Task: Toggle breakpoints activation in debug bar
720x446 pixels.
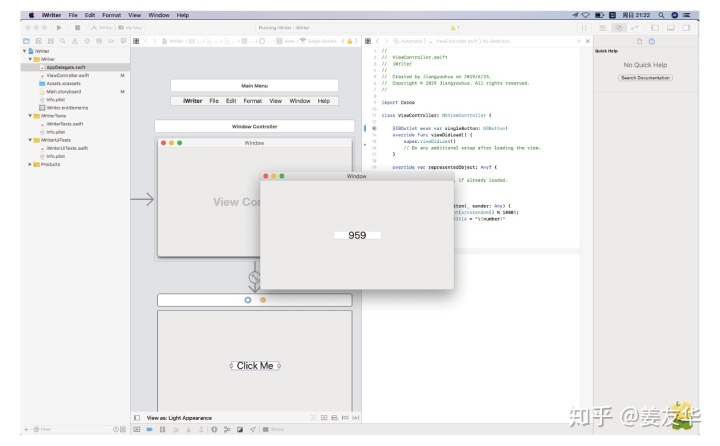Action: 150,429
